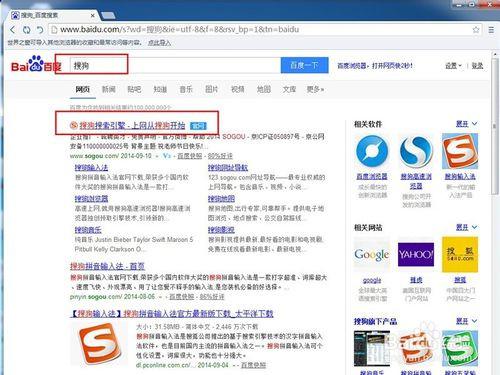Open the Sogou Input Method icon in related software

click(x=460, y=151)
